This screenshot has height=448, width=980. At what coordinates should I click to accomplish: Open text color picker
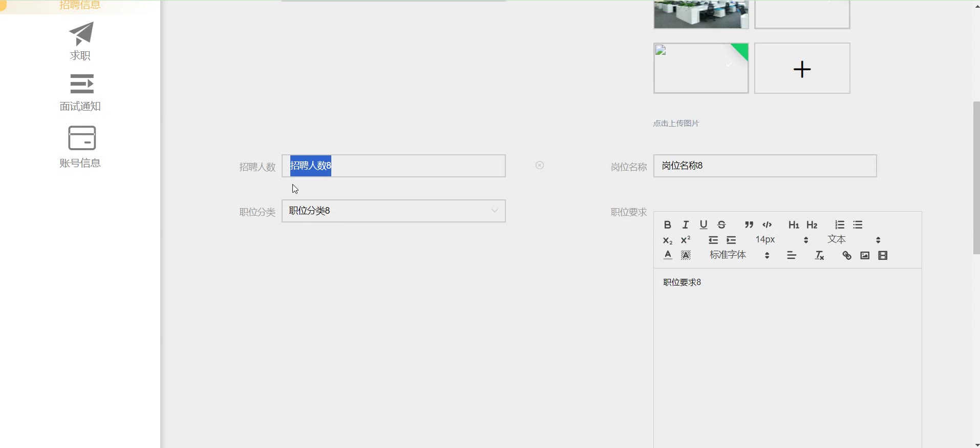coord(668,255)
